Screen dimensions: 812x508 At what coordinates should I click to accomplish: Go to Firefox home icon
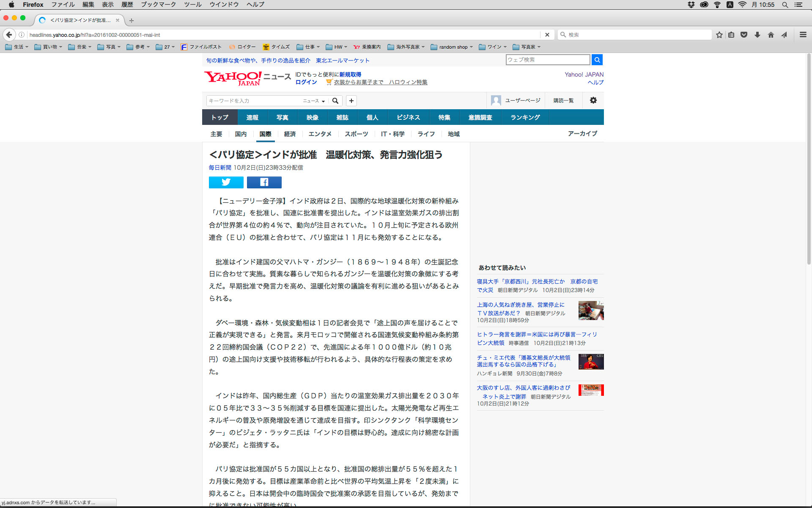pyautogui.click(x=771, y=35)
